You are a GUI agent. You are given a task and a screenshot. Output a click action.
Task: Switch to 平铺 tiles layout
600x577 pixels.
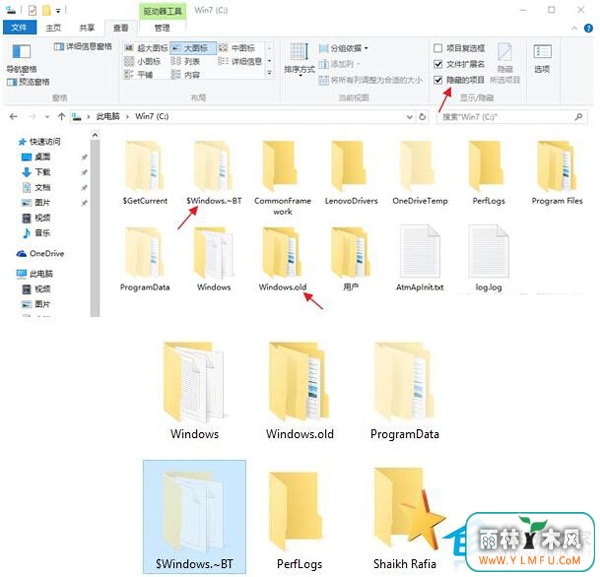[x=139, y=75]
